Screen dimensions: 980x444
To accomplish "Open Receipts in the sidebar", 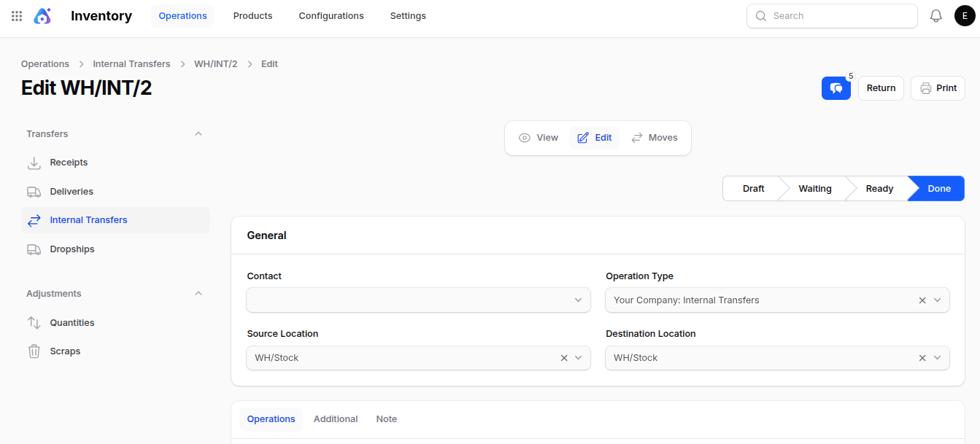I will [115, 163].
